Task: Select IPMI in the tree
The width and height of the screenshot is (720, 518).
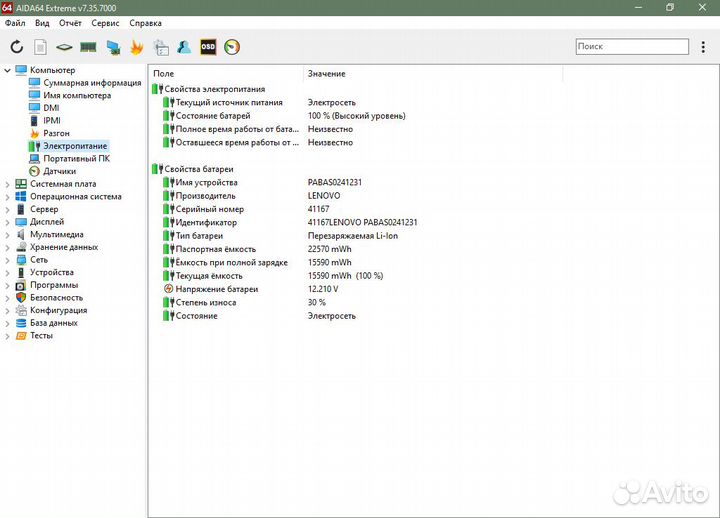Action: tap(52, 120)
